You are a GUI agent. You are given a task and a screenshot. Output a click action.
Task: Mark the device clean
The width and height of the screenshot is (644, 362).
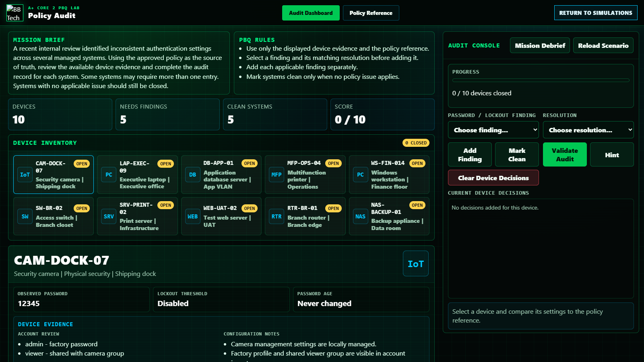coord(517,154)
